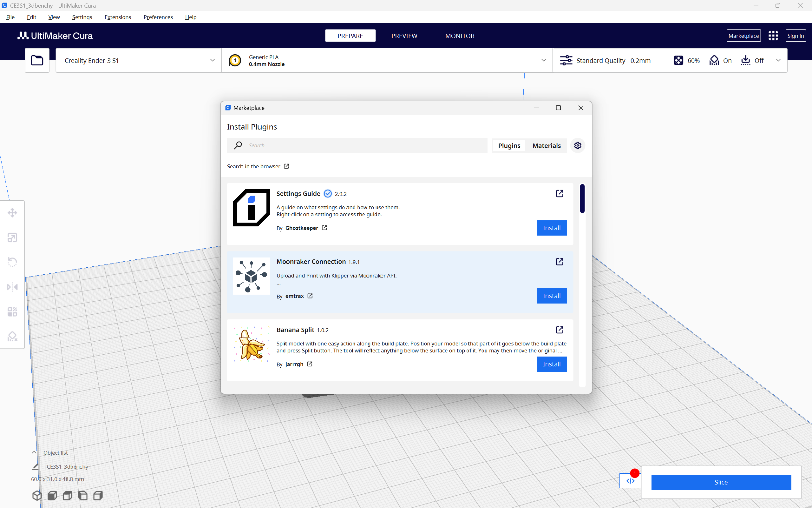The height and width of the screenshot is (508, 812).
Task: Select the Scale tool in left toolbar
Action: pos(12,237)
